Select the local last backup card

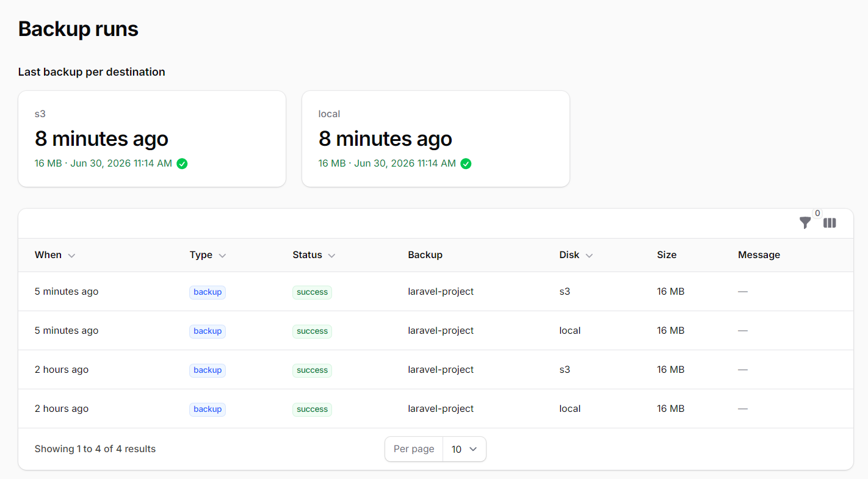pos(436,139)
